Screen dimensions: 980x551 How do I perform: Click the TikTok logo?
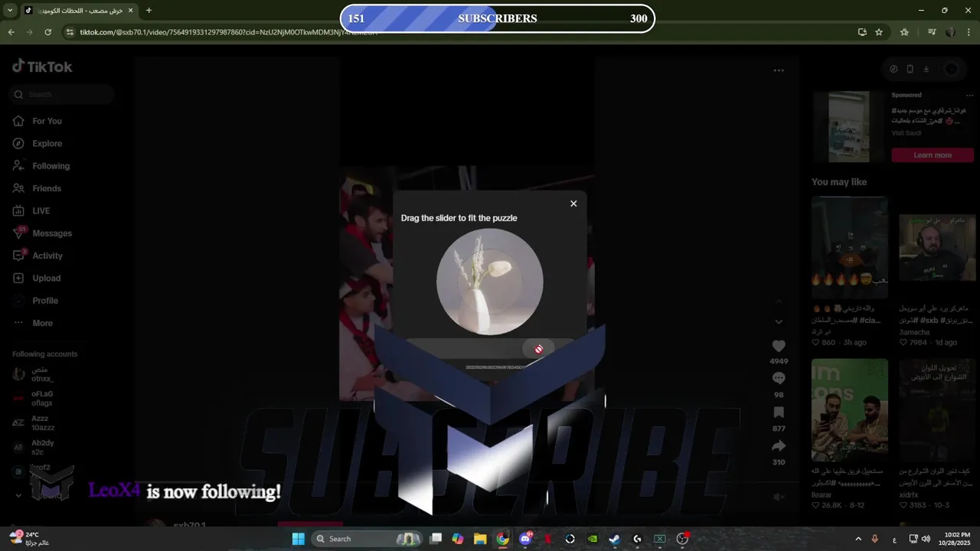coord(42,67)
